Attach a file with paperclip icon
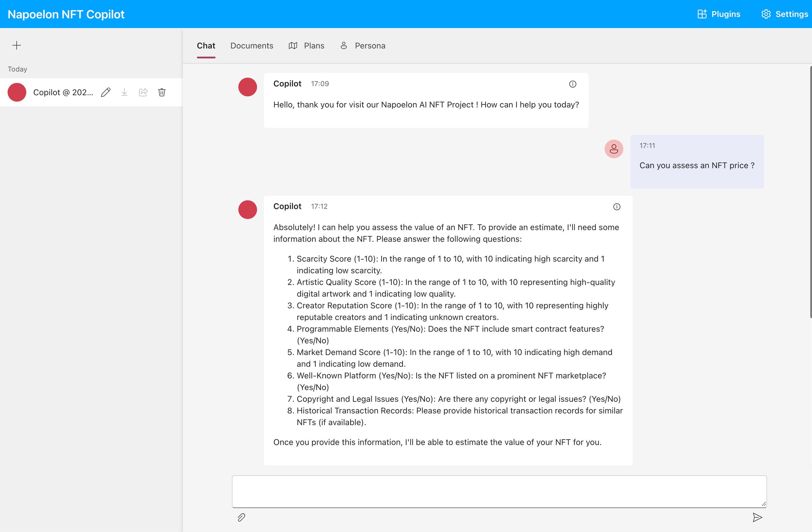812x532 pixels. tap(241, 517)
